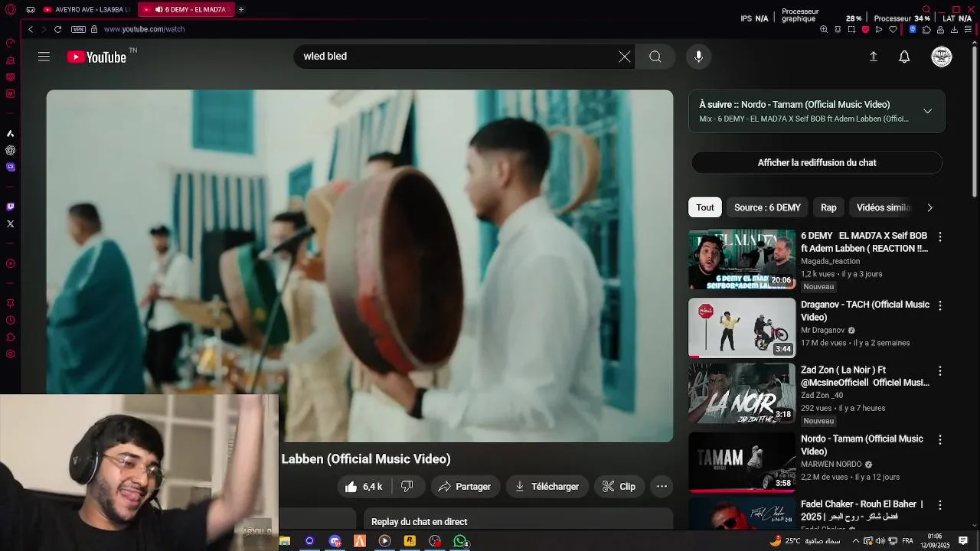Open the Opera main menu logo
Image resolution: width=980 pixels, height=551 pixels.
(x=10, y=9)
